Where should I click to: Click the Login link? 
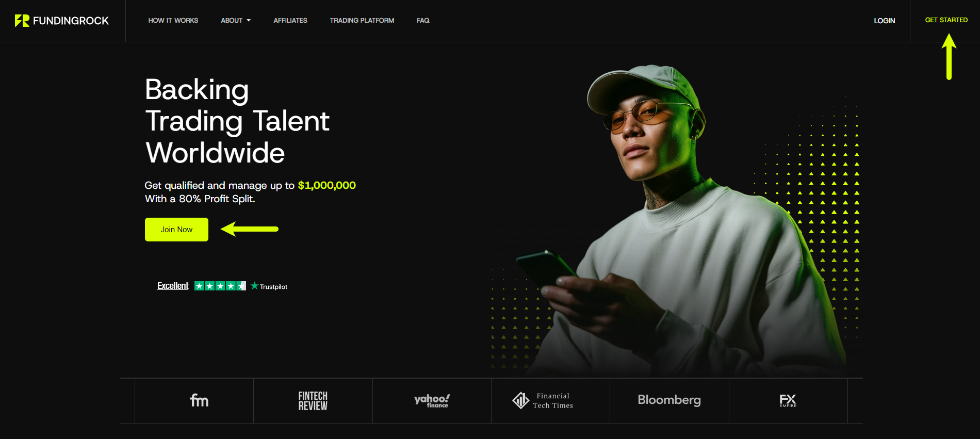885,21
